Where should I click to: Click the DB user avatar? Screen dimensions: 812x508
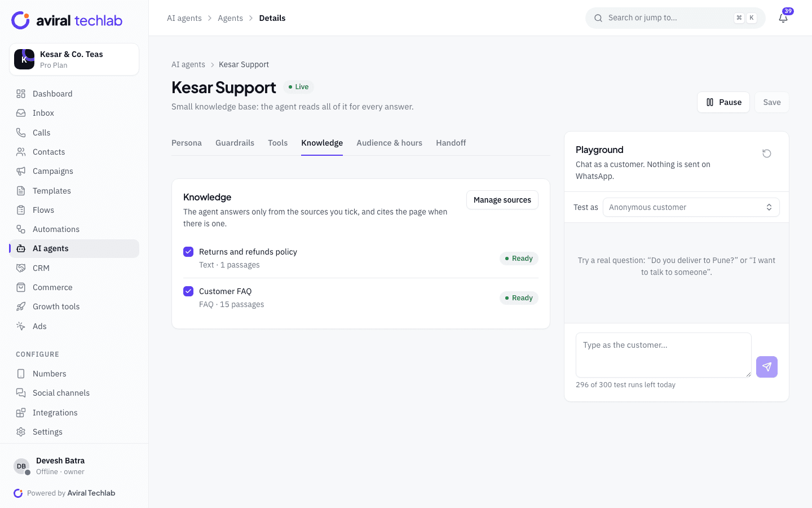click(21, 466)
